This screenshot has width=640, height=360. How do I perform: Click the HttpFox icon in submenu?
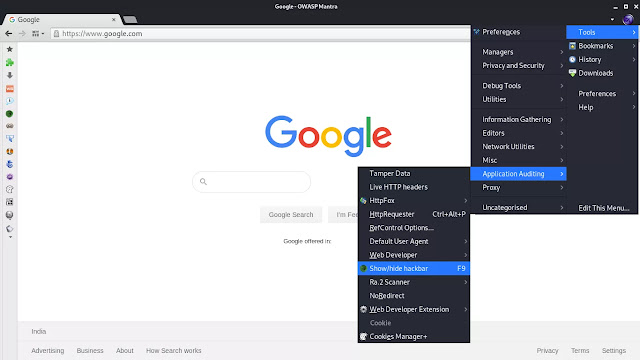click(363, 200)
